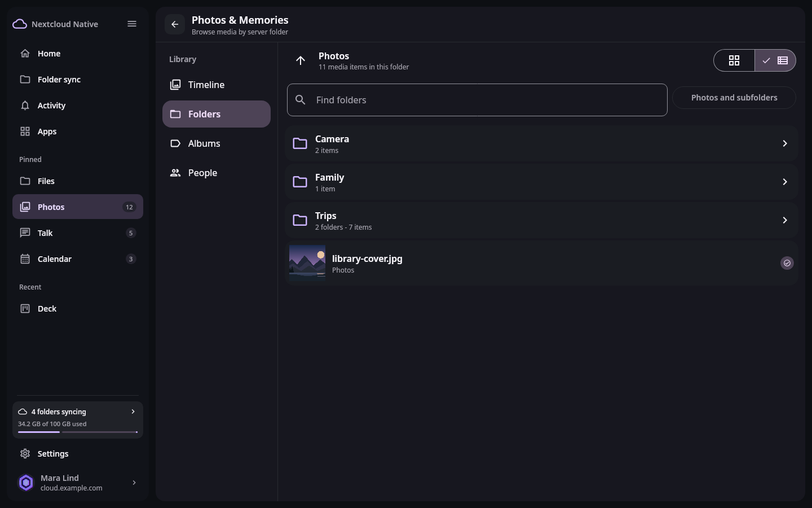Go back using the arrow beside Photos & Memories

pos(175,24)
